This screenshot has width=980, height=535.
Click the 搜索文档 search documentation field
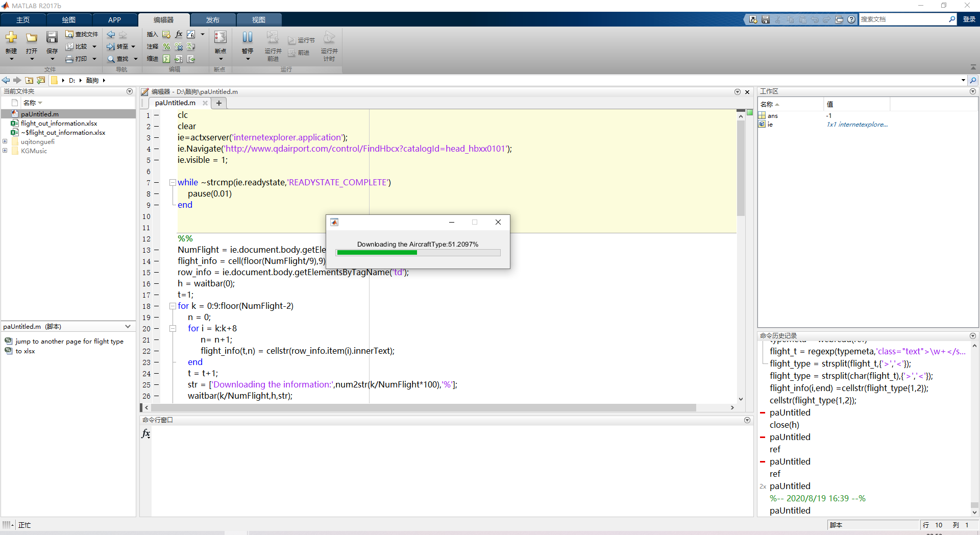pos(903,19)
